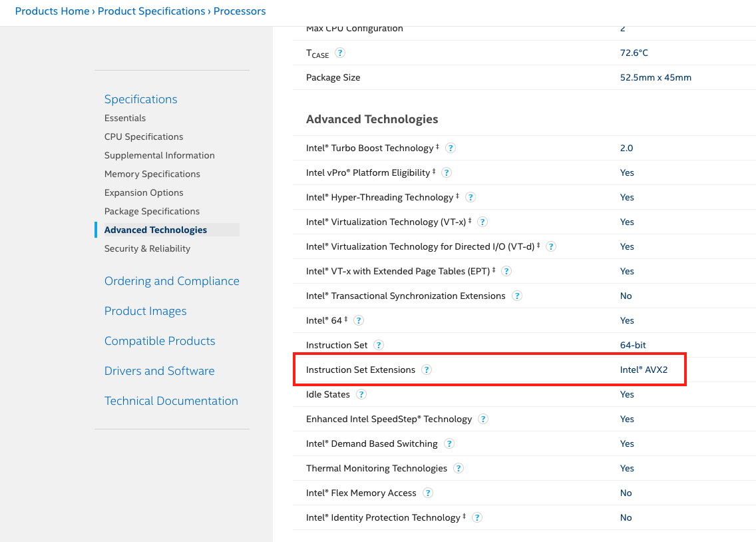Image resolution: width=756 pixels, height=542 pixels.
Task: Open Ordering and Compliance section
Action: (172, 280)
